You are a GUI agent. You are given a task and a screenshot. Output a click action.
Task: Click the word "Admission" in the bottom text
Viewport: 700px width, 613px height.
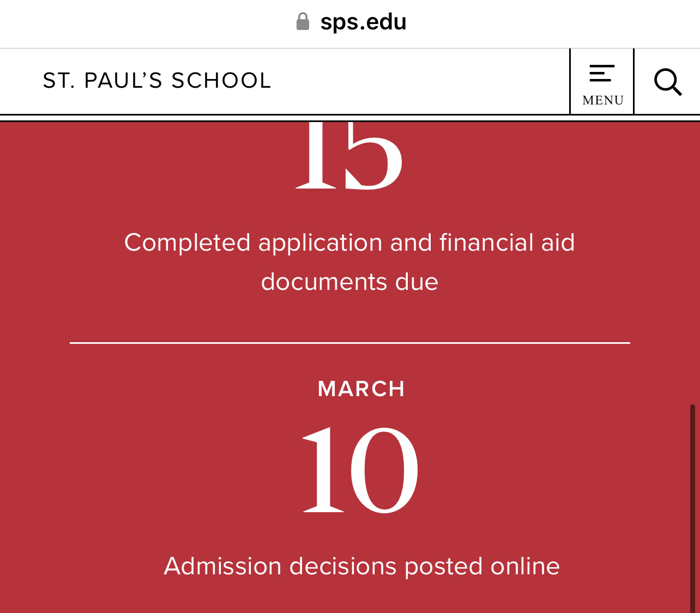pos(222,566)
